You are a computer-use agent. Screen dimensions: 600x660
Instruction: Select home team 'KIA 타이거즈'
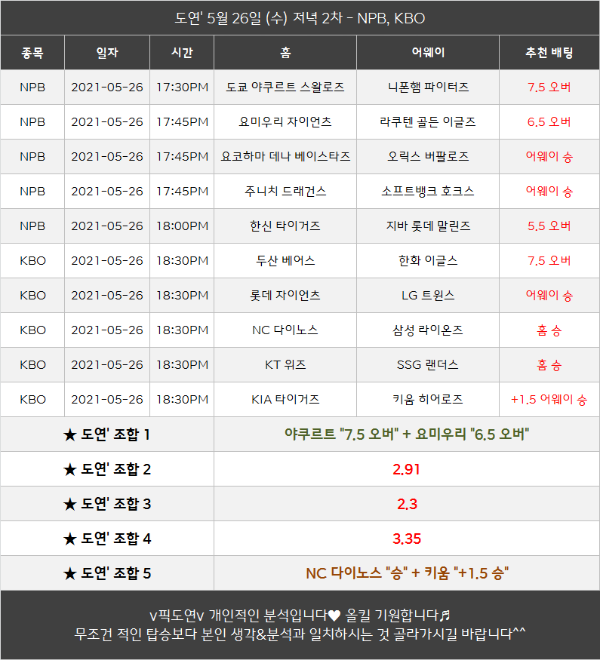pyautogui.click(x=285, y=399)
